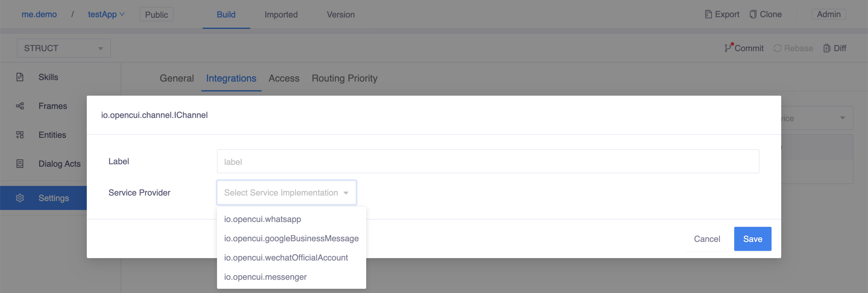
Task: Select io.opencui.googleBusinessMessage option
Action: point(291,239)
